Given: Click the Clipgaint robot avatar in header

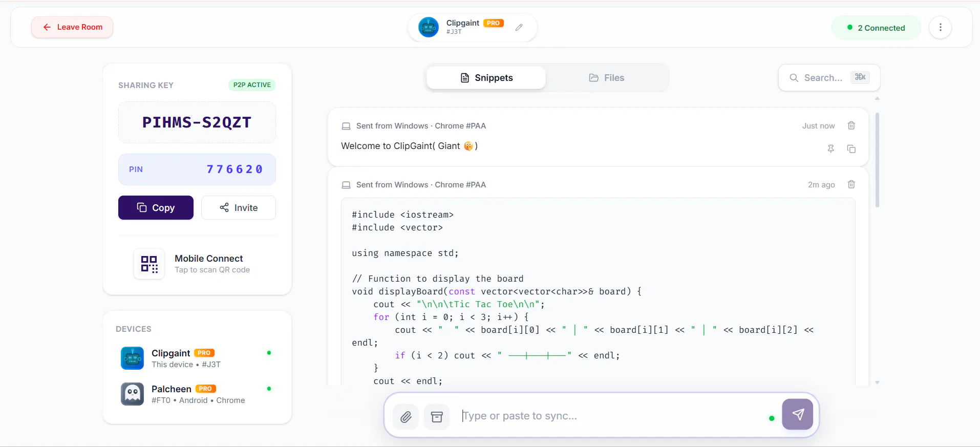Looking at the screenshot, I should click(429, 27).
